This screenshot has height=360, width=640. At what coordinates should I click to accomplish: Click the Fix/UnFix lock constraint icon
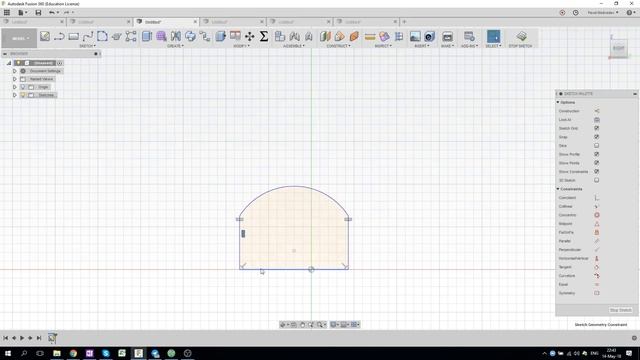(x=596, y=232)
